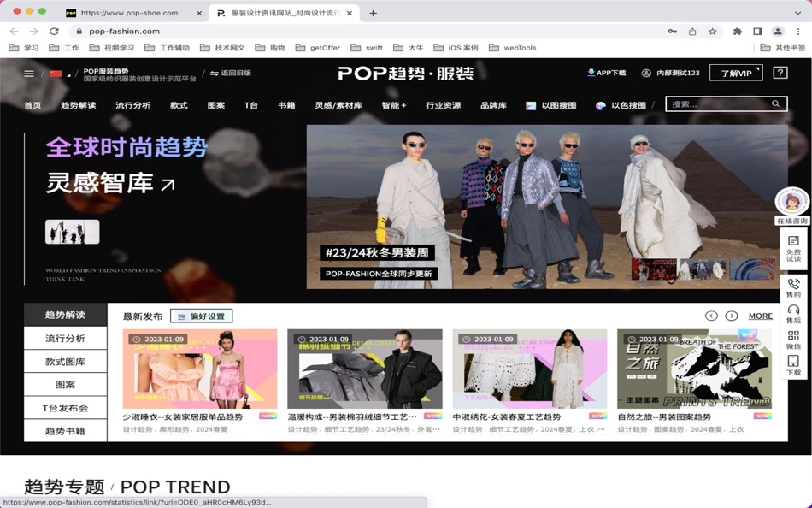Click the China flag region selector
Screen dimensions: 812x508
(x=56, y=74)
